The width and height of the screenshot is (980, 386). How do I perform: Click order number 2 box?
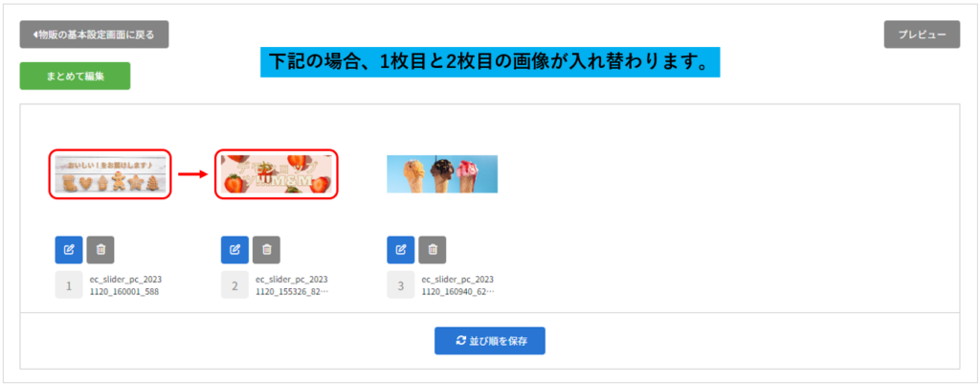235,285
